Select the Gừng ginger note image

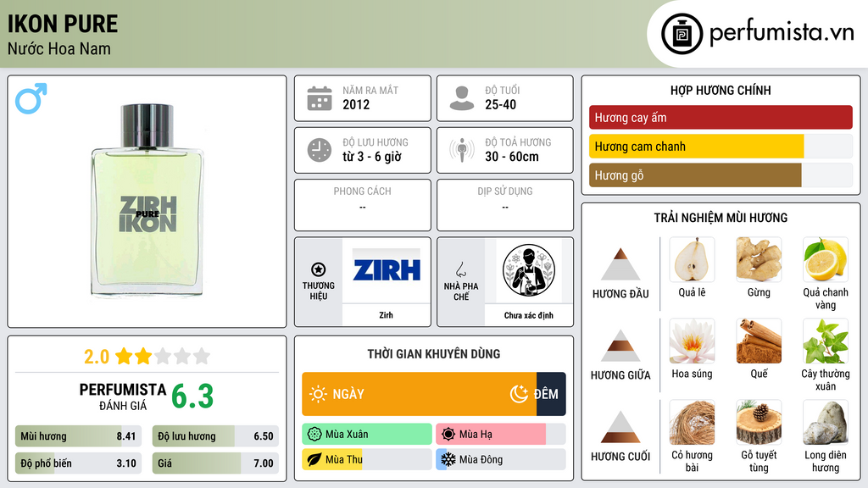tap(759, 259)
